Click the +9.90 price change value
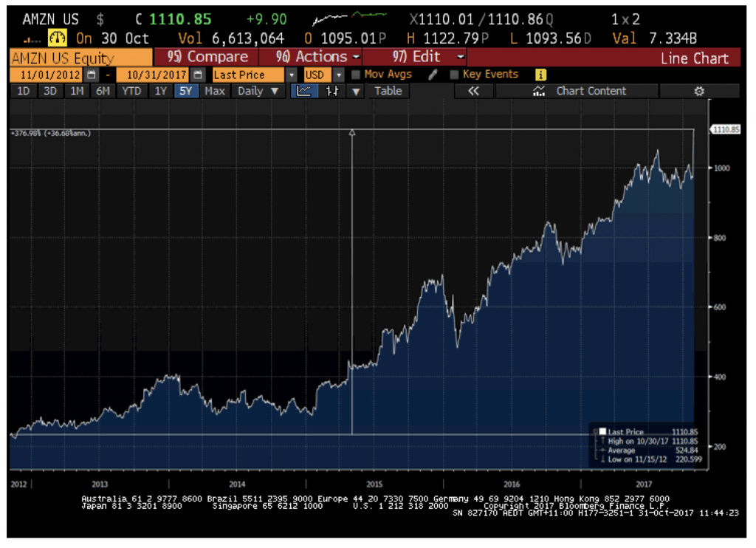 coord(267,19)
